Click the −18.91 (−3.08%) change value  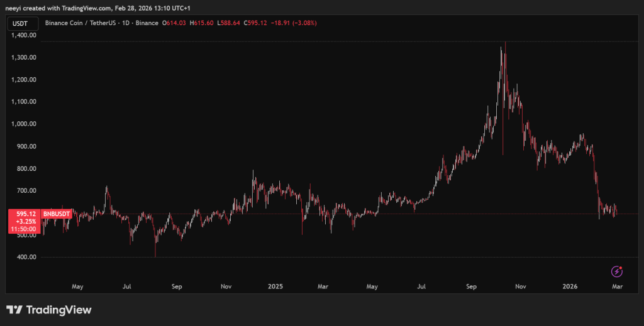point(294,23)
